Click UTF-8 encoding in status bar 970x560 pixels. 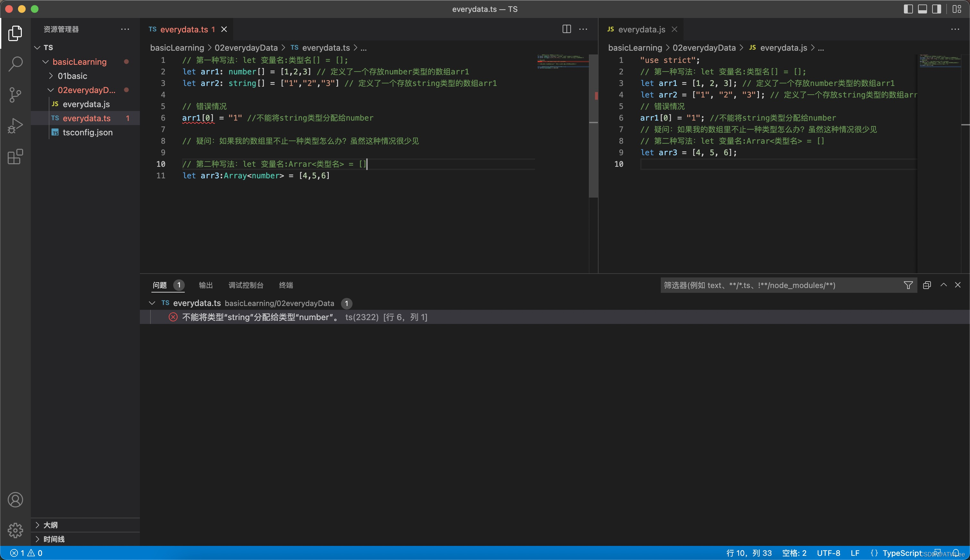(x=828, y=553)
